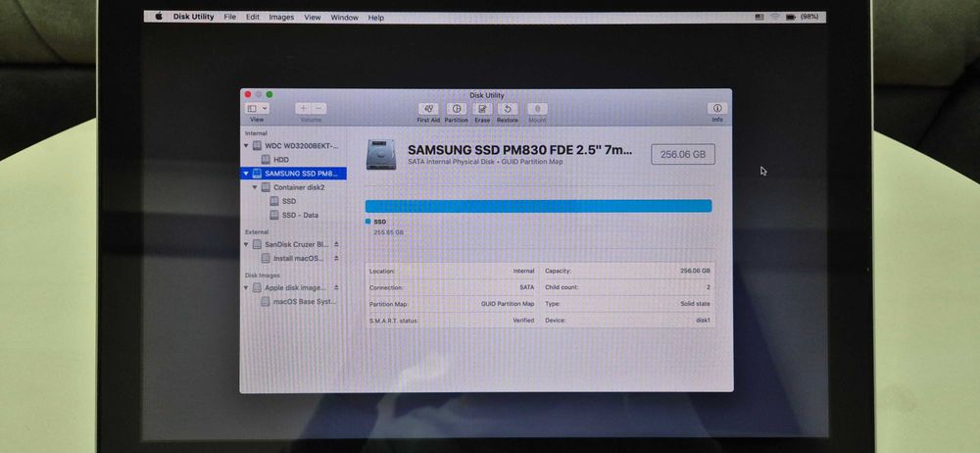The image size is (980, 453).
Task: Open the Edit menu
Action: click(x=253, y=17)
